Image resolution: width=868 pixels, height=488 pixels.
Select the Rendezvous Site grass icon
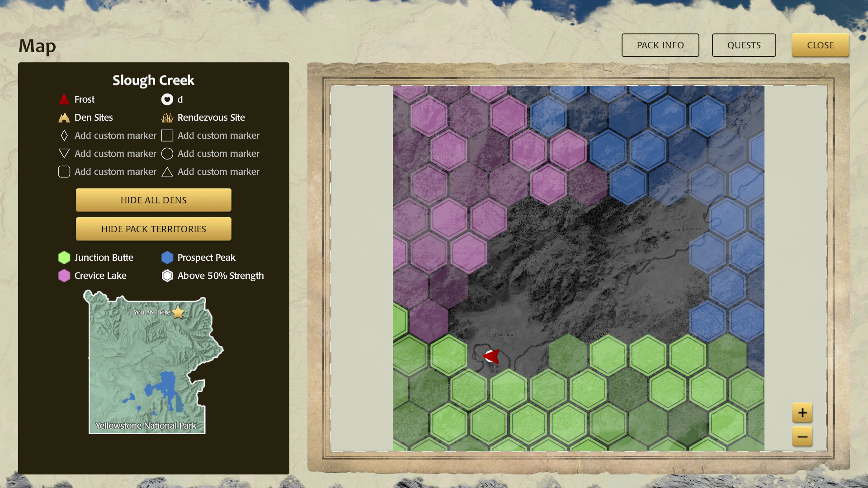click(167, 118)
